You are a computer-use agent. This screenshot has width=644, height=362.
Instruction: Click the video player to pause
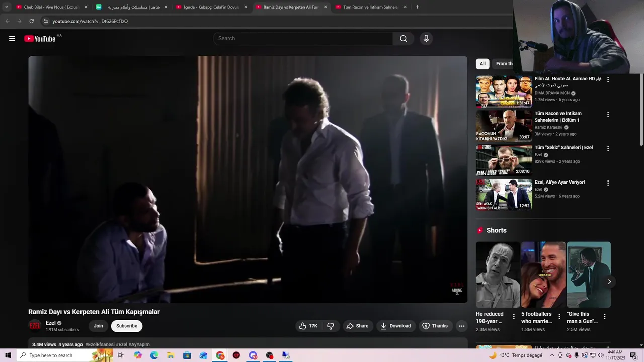pyautogui.click(x=248, y=179)
